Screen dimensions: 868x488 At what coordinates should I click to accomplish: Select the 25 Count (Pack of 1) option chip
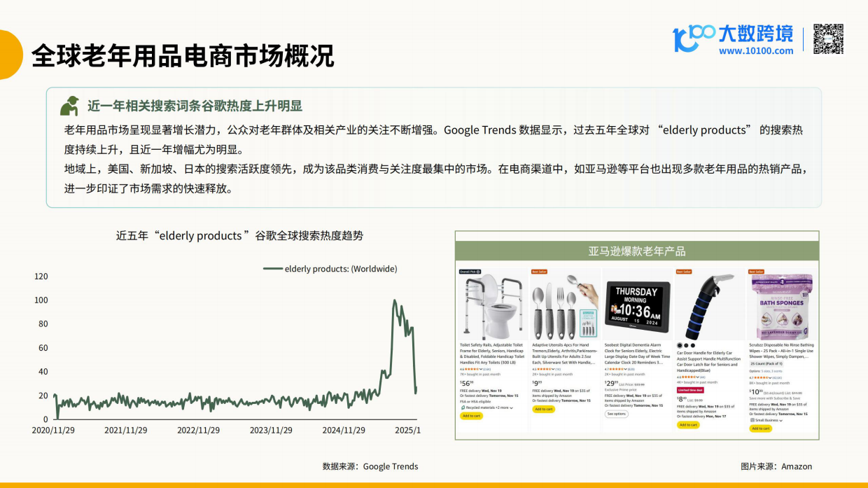[x=768, y=364]
